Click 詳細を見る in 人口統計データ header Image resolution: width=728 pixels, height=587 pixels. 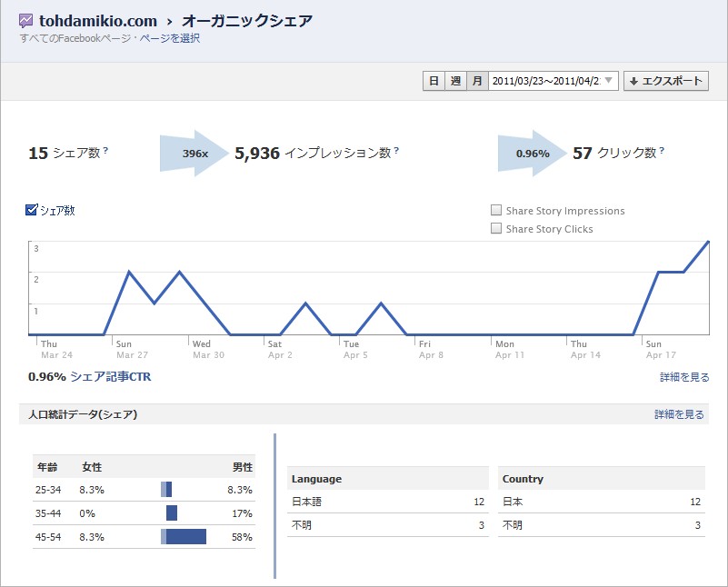tap(679, 414)
